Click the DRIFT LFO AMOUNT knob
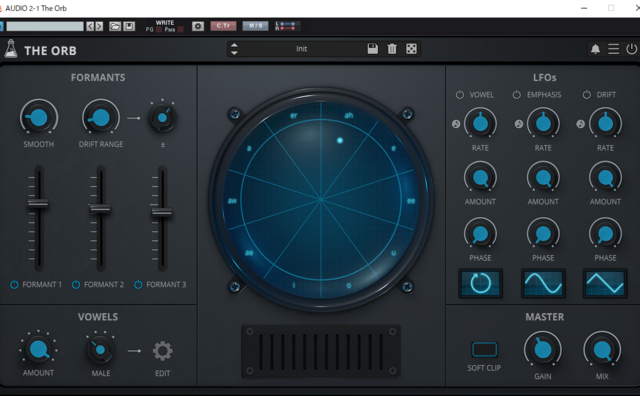This screenshot has height=396, width=640. [605, 178]
